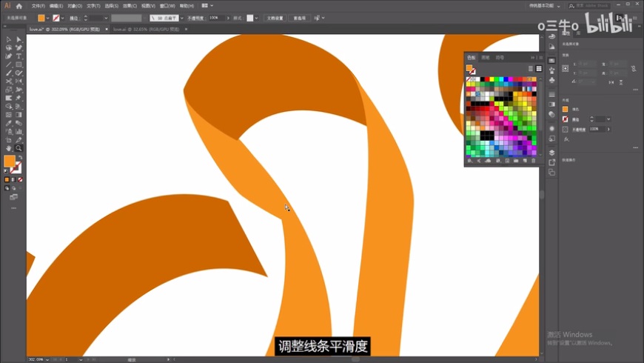The height and width of the screenshot is (363, 644).
Task: Open the graphic style dropdown
Action: (256, 18)
